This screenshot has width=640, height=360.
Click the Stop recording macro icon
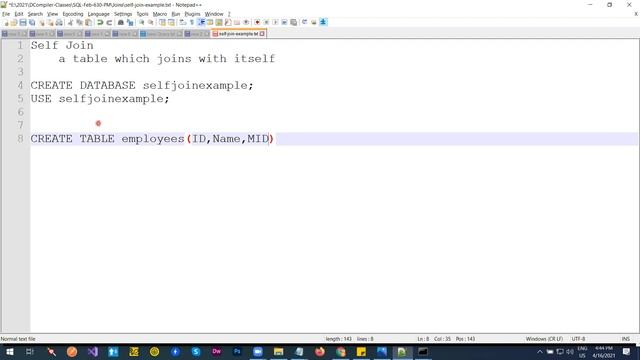pos(266,22)
